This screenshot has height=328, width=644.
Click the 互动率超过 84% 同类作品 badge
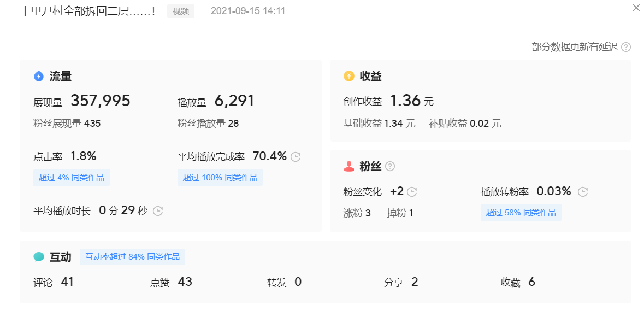[132, 256]
